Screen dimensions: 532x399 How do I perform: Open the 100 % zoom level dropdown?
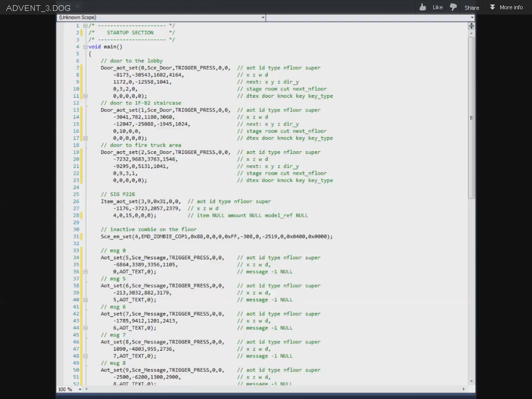[80, 389]
